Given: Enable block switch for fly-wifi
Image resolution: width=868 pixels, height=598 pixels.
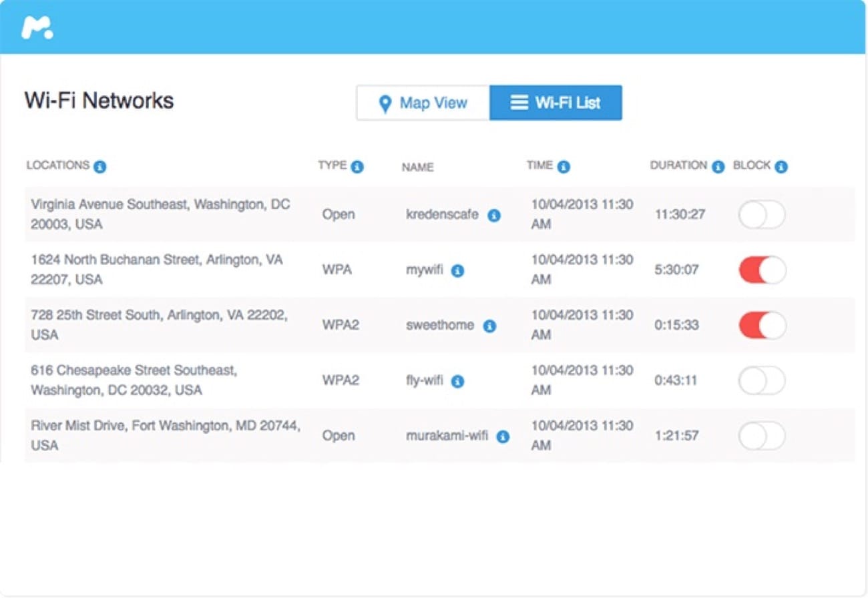Looking at the screenshot, I should coord(762,380).
